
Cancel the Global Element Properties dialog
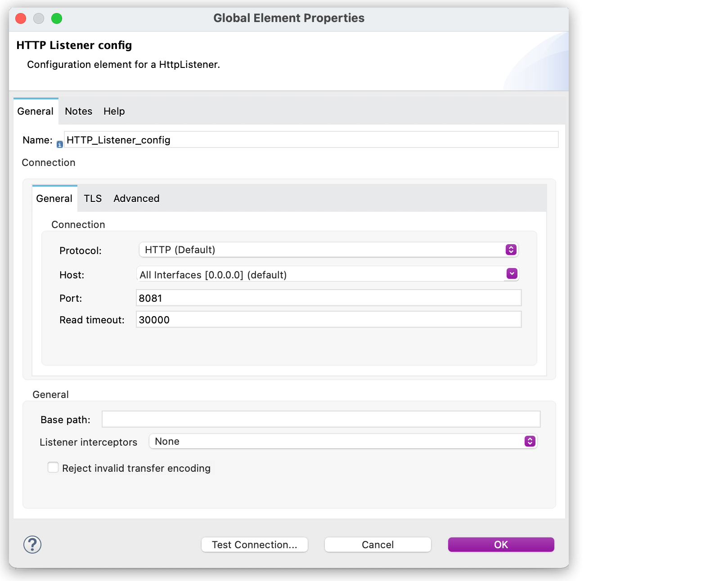click(x=377, y=544)
